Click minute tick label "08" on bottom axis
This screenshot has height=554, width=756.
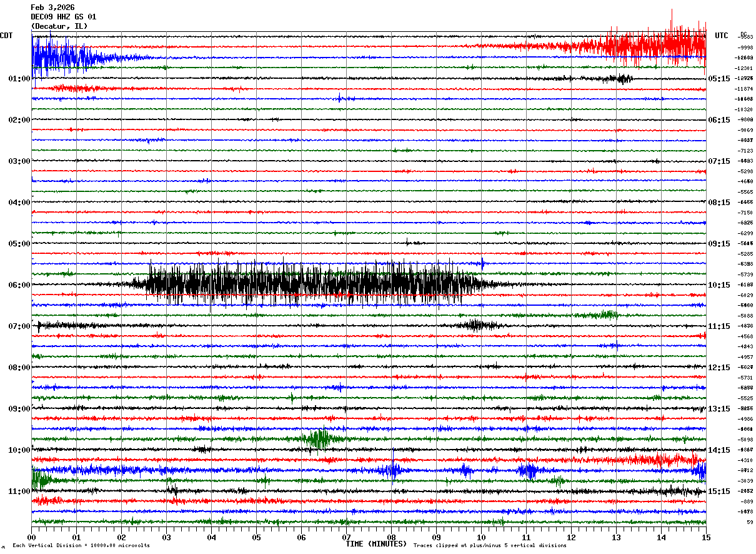[391, 537]
